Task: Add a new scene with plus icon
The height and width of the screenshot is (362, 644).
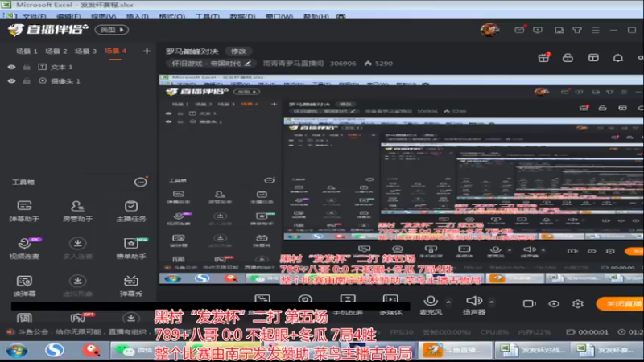Action: pyautogui.click(x=147, y=51)
